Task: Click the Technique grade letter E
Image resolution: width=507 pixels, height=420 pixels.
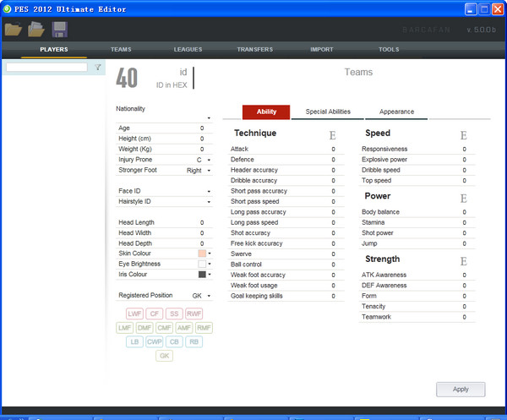Action: click(x=332, y=135)
